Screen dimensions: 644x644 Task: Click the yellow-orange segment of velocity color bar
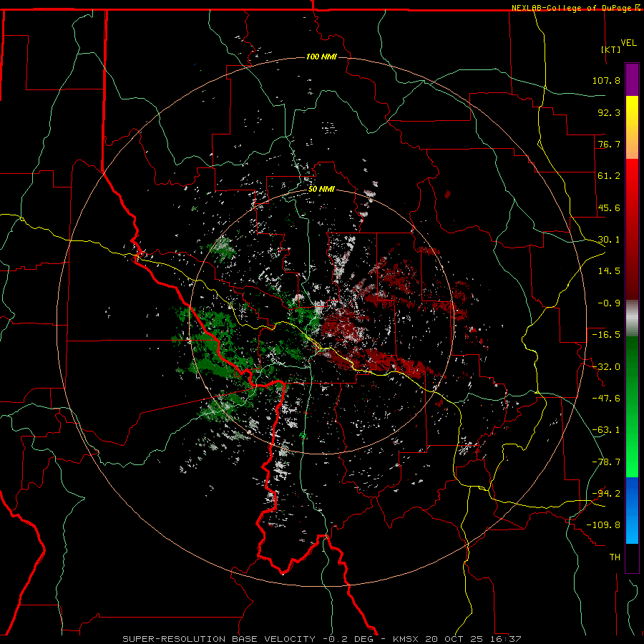point(632,127)
